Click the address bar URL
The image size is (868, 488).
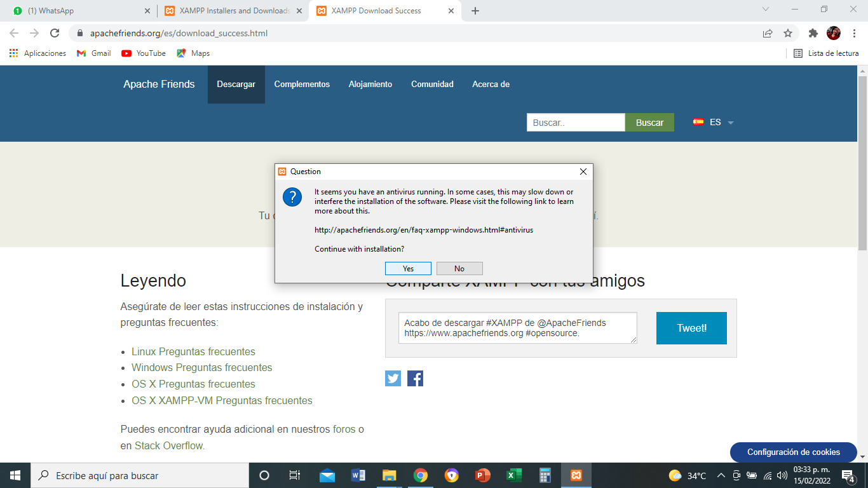tap(177, 33)
